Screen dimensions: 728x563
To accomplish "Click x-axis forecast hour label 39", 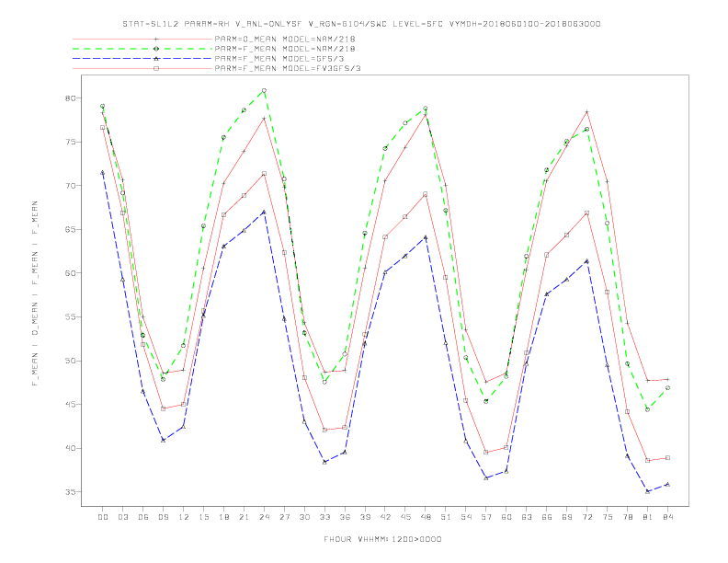I will (x=365, y=517).
